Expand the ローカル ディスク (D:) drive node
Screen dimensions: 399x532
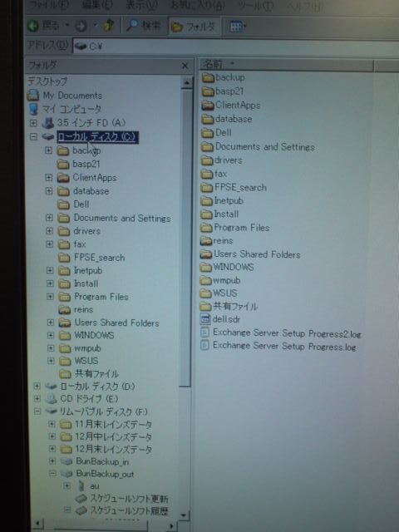tap(37, 386)
